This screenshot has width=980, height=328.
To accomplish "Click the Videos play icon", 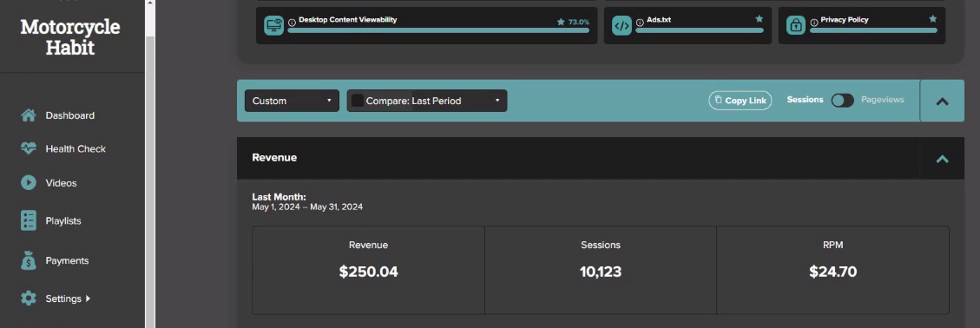I will [28, 182].
